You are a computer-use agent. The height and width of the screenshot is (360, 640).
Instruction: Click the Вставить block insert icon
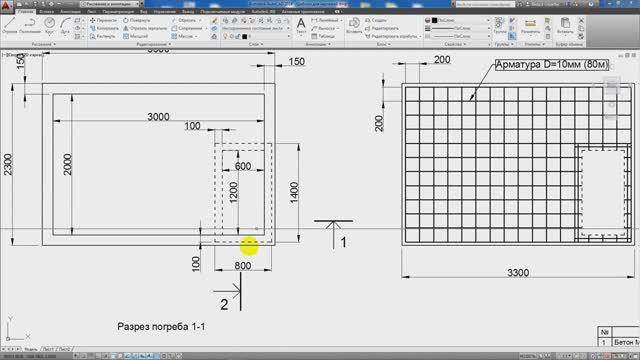point(354,25)
